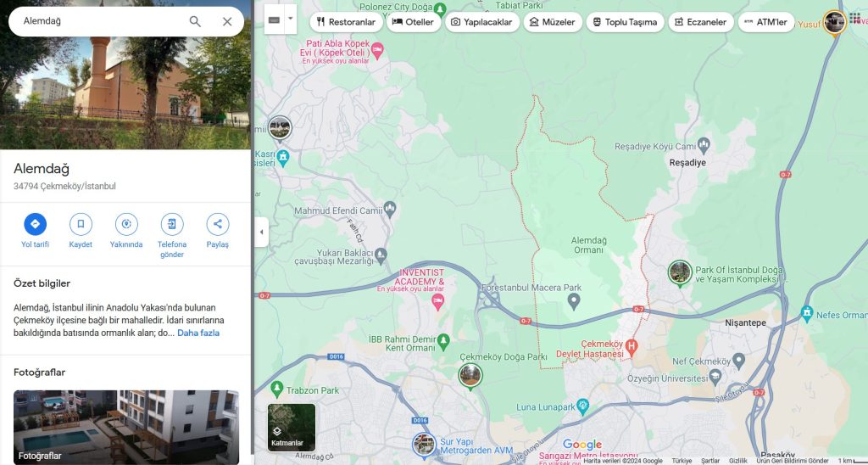The height and width of the screenshot is (465, 868).
Task: Save place with Kaydet icon
Action: [81, 224]
